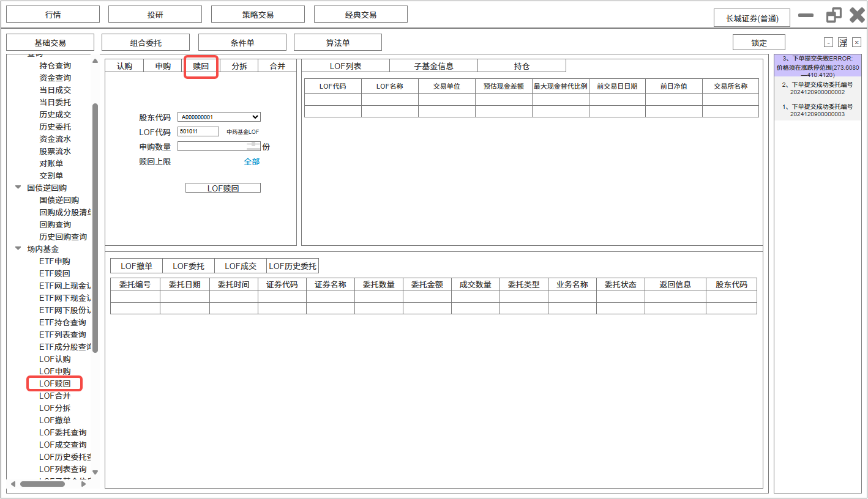
Task: Click the stepper in the 申购数量 field
Action: (x=253, y=146)
